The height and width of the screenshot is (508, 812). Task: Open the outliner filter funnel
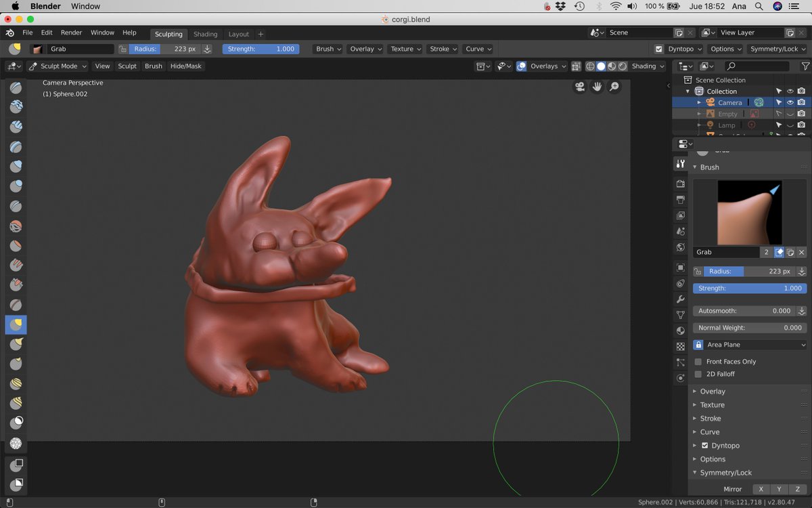805,66
